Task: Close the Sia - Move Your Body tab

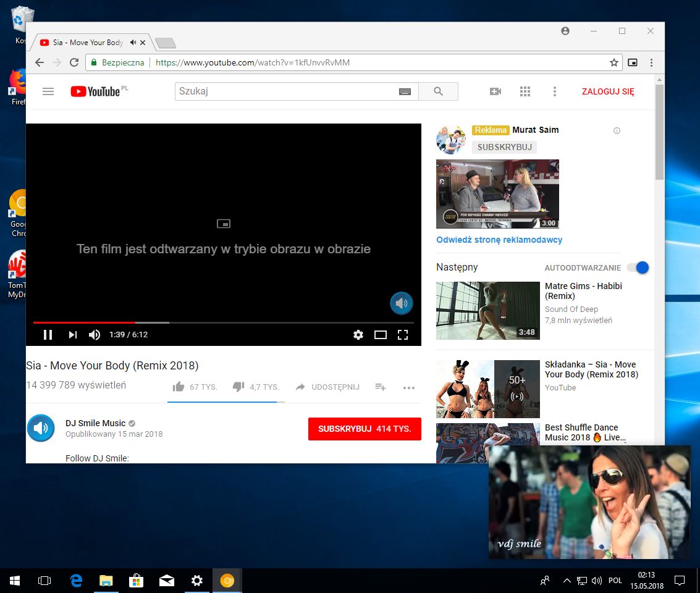Action: (143, 43)
